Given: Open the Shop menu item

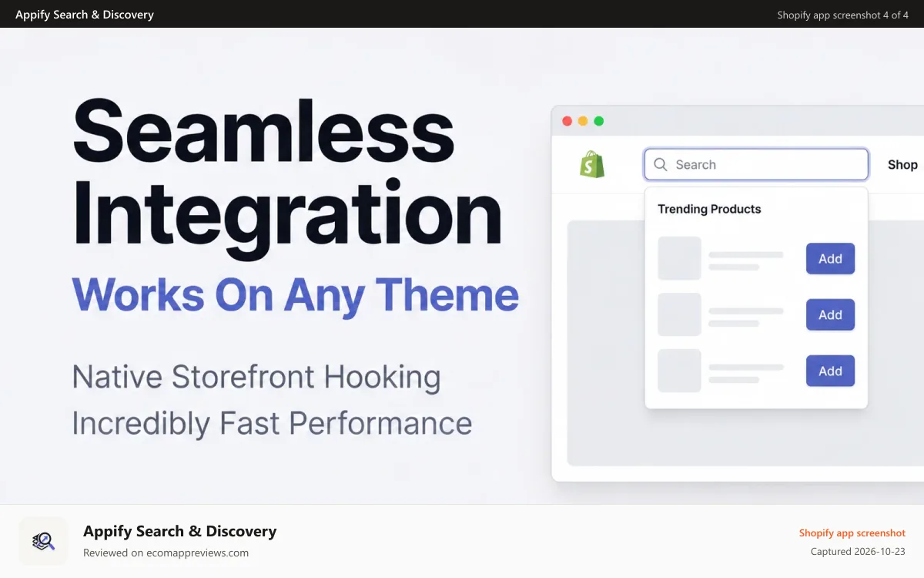Looking at the screenshot, I should (902, 164).
